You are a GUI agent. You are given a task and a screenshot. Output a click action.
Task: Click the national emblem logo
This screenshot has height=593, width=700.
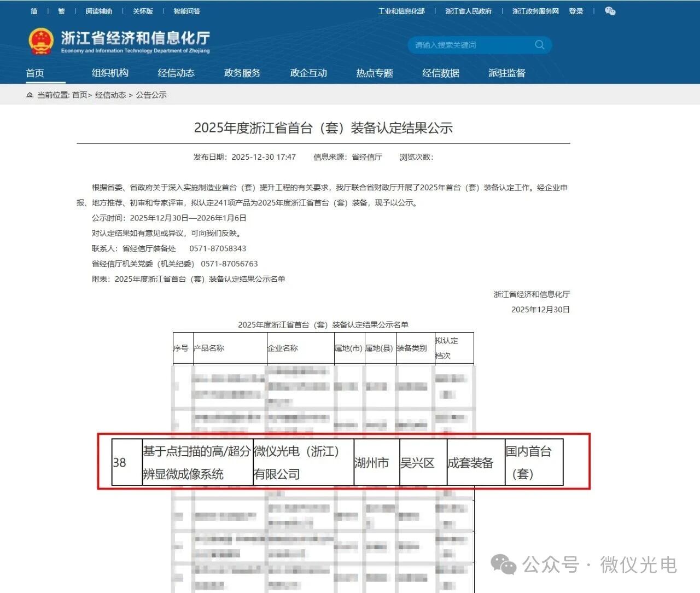coord(41,42)
